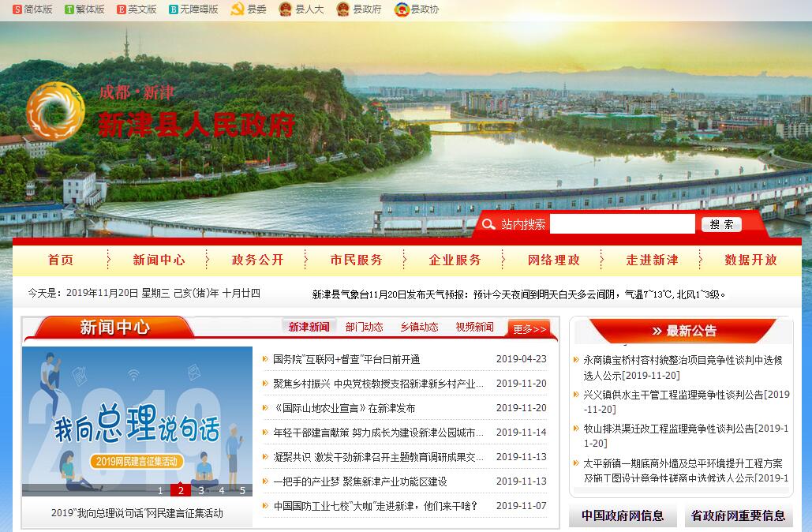Image resolution: width=812 pixels, height=532 pixels.
Task: Select the 新津新闻 tab
Action: pyautogui.click(x=309, y=327)
